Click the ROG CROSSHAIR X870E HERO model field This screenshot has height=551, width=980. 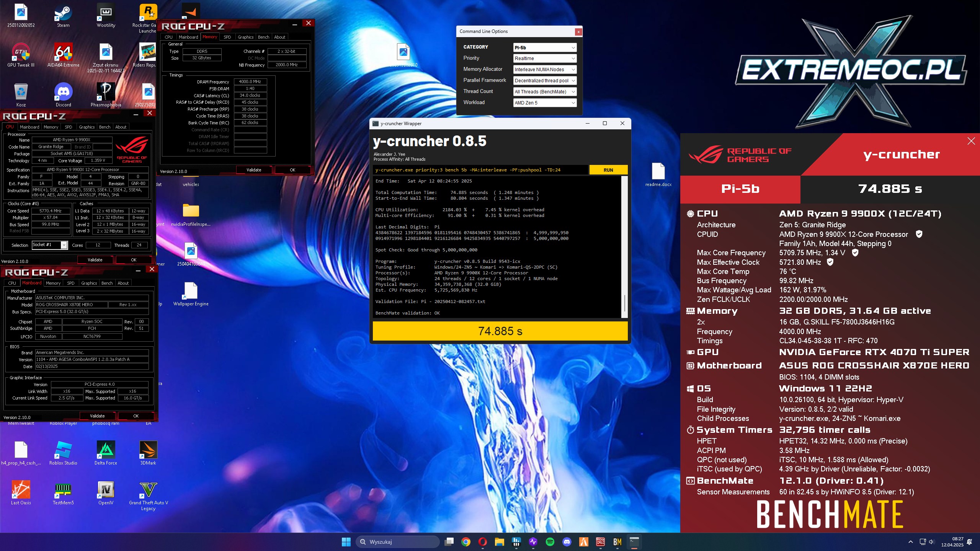click(71, 305)
